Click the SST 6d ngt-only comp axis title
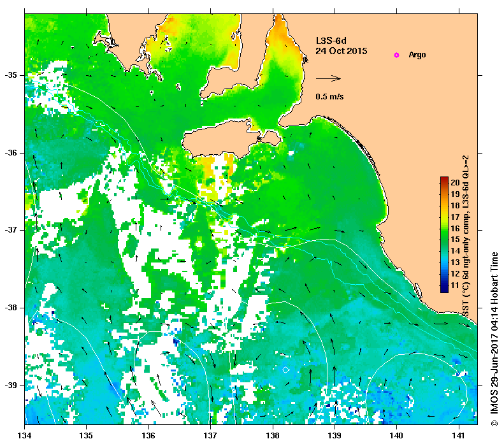Viewport: 504px width, 446px height. (x=466, y=236)
